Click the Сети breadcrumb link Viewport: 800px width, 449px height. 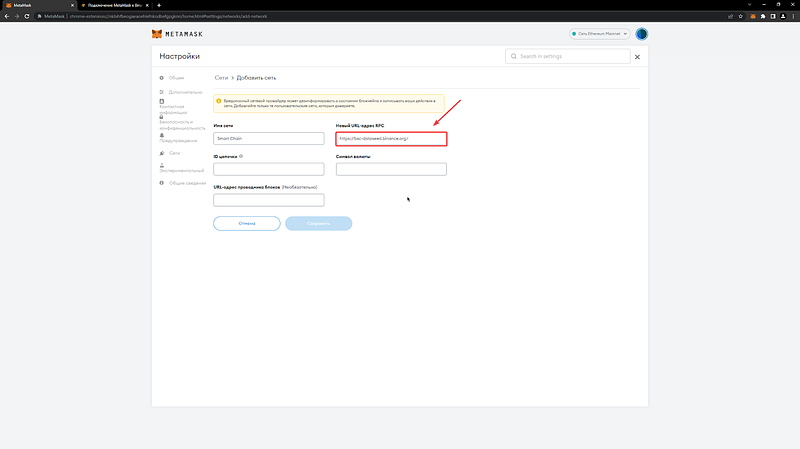click(221, 78)
